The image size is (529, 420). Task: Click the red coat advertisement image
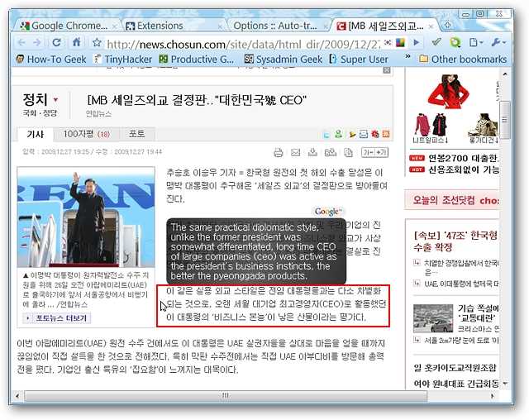tap(448, 91)
